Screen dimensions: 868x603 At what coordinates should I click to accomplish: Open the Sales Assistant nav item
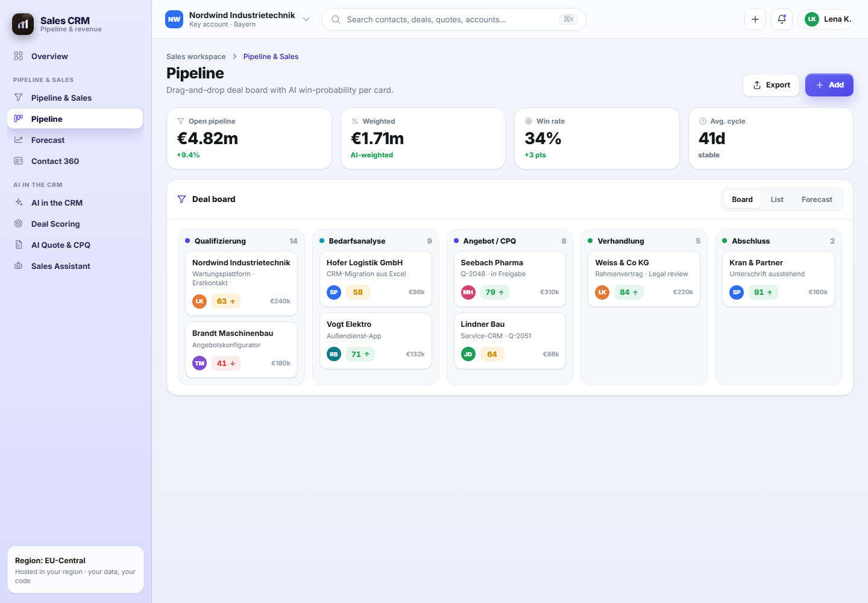coord(75,266)
